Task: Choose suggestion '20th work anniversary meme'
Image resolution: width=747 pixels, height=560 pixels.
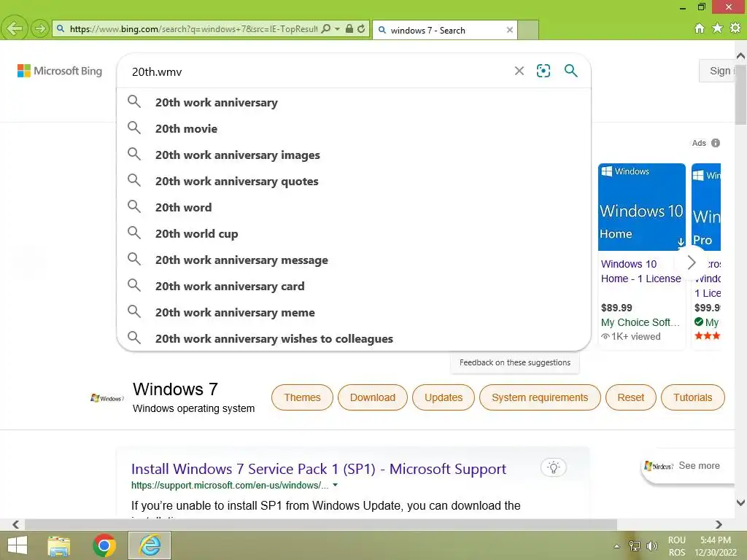Action: pyautogui.click(x=354, y=312)
